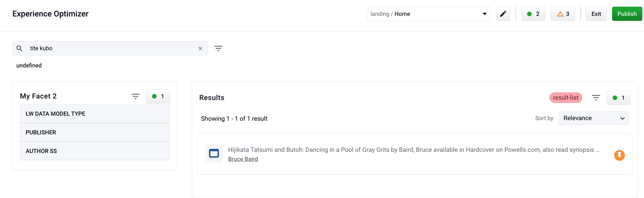Open the Bruce Baird author link

point(243,159)
